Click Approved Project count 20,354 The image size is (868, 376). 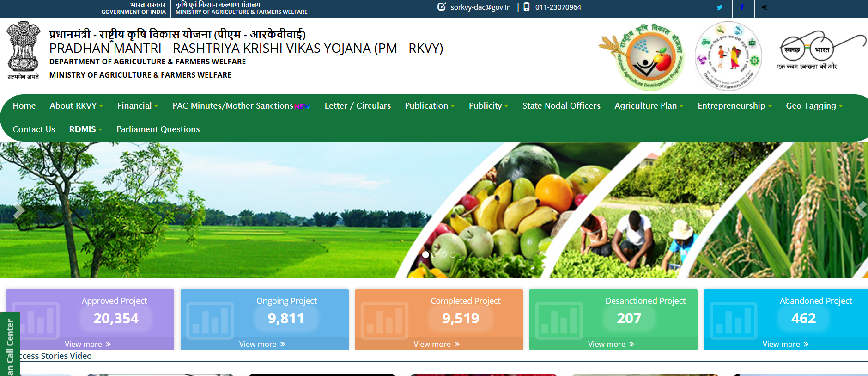(x=116, y=318)
